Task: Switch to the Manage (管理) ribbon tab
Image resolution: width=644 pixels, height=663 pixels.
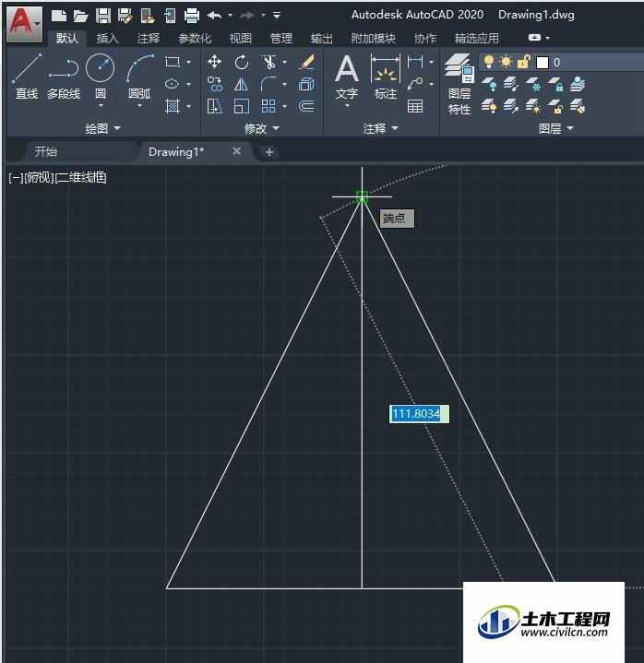Action: (281, 39)
